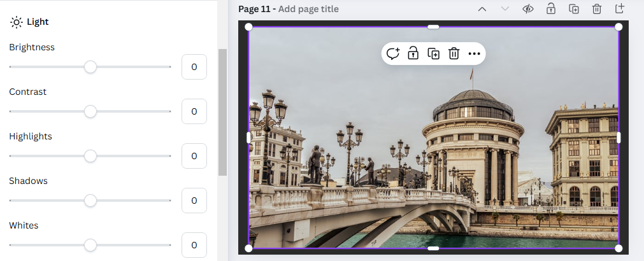This screenshot has height=261, width=644.
Task: Click the right-edge crop handle
Action: pos(619,138)
